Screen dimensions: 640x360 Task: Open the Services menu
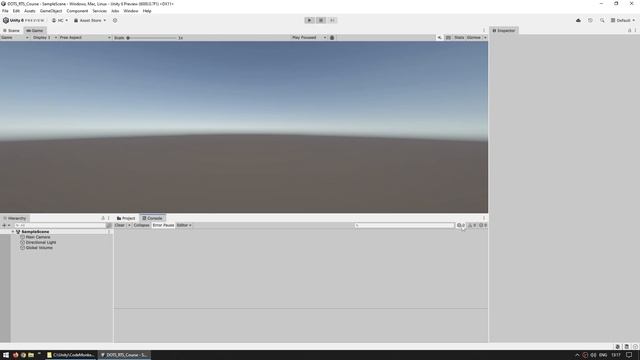100,11
